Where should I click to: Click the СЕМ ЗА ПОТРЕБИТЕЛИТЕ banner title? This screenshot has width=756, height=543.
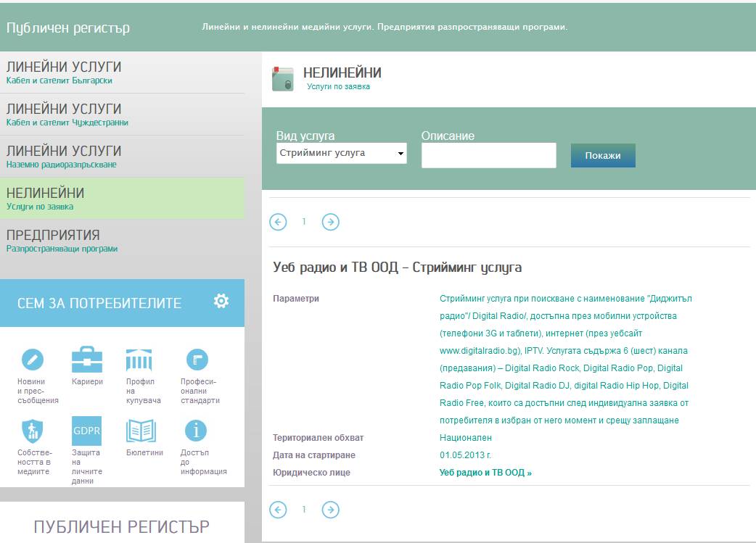click(99, 303)
